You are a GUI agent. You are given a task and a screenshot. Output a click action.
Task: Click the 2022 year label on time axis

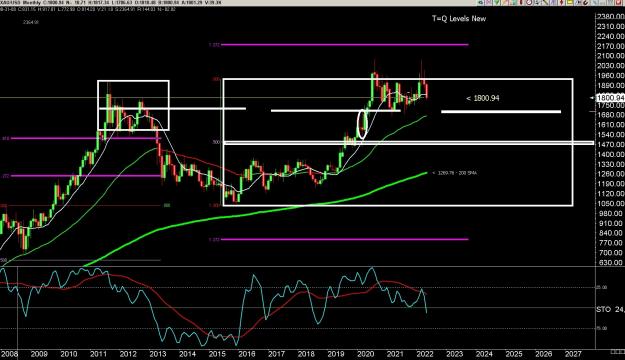click(x=425, y=354)
